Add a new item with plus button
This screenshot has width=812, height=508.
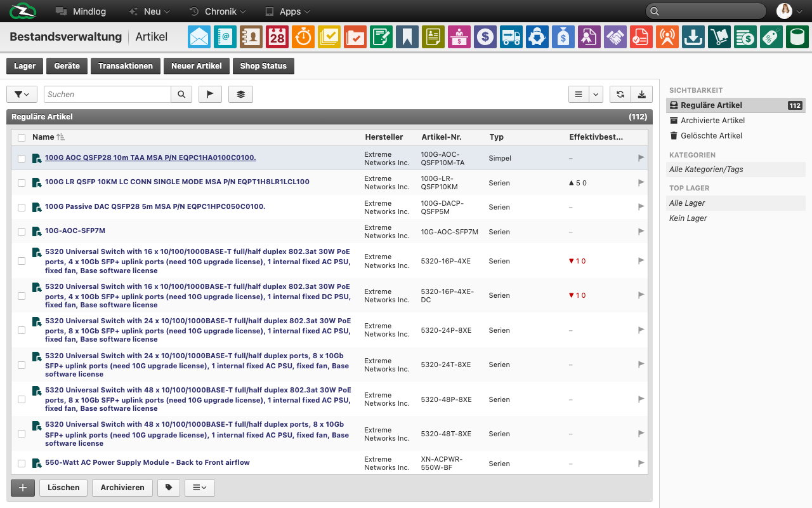23,488
